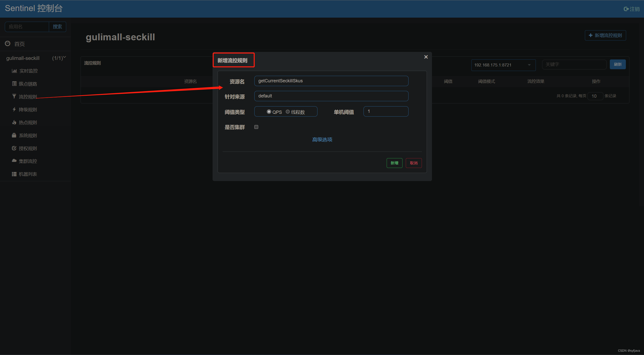Click the cloud icon for 集群流控
644x355 pixels.
coord(14,161)
